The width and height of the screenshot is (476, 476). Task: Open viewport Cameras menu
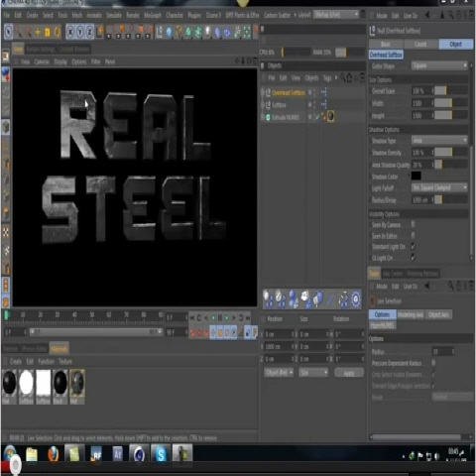click(x=42, y=61)
